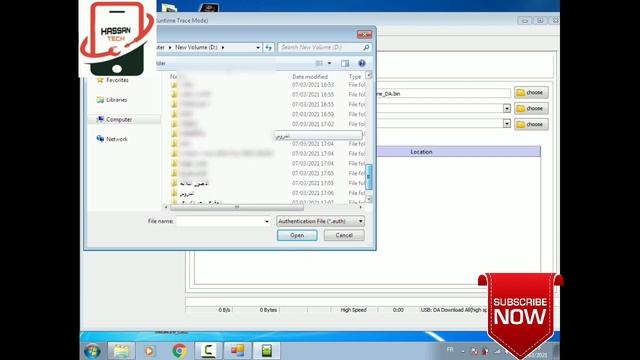640x360 pixels.
Task: Click the FR language indicator in the tray
Action: tap(450, 350)
